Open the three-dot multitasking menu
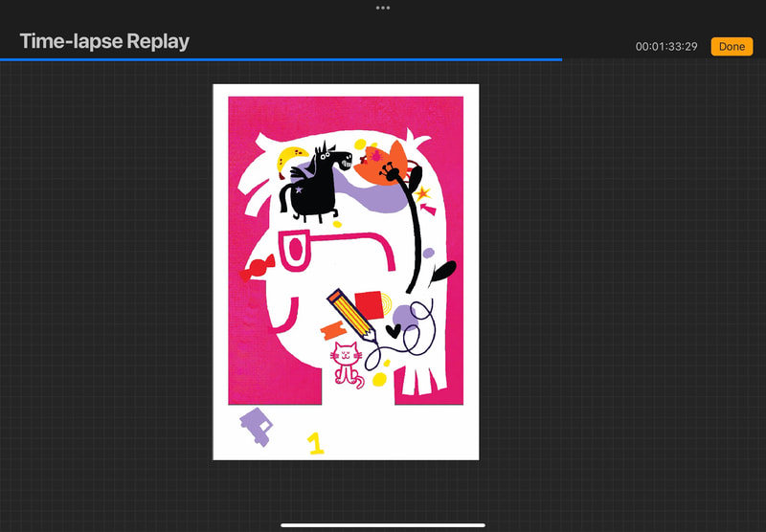Screen dimensions: 766x532 click(383, 8)
